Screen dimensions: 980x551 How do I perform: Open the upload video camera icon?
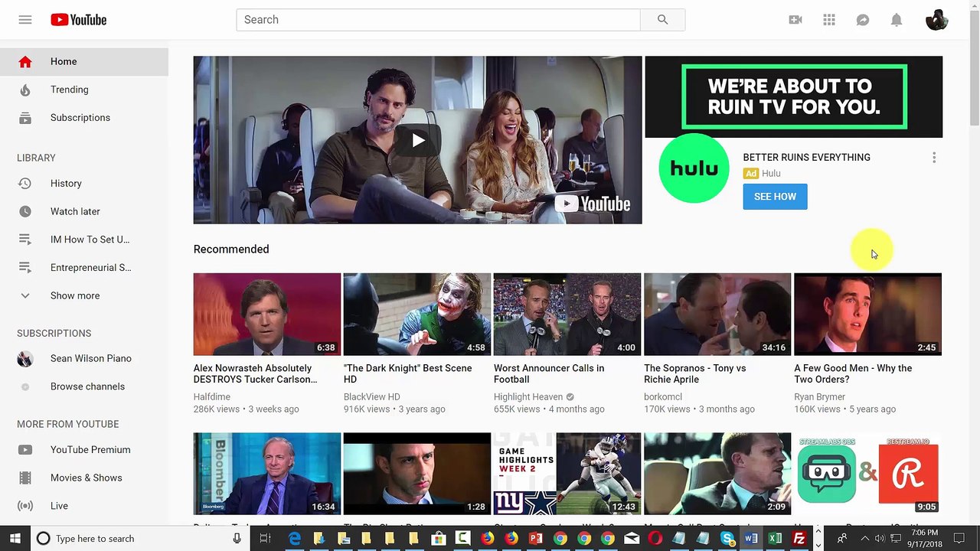(x=795, y=20)
